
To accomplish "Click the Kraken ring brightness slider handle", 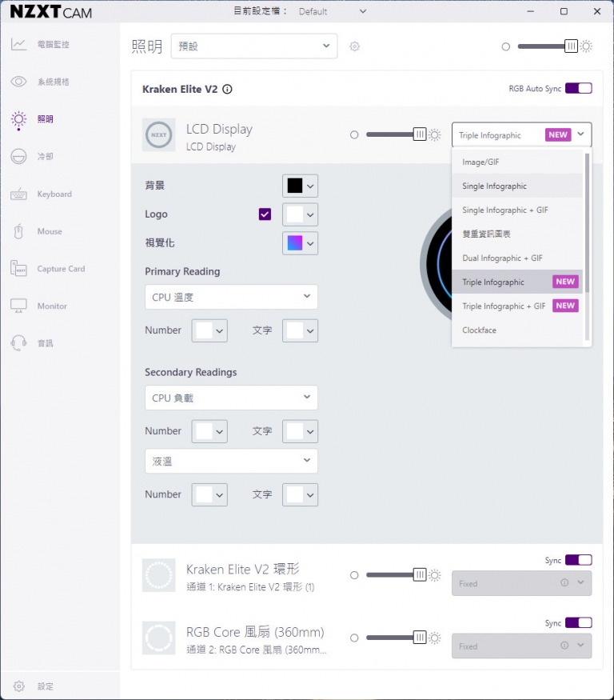I will point(420,575).
